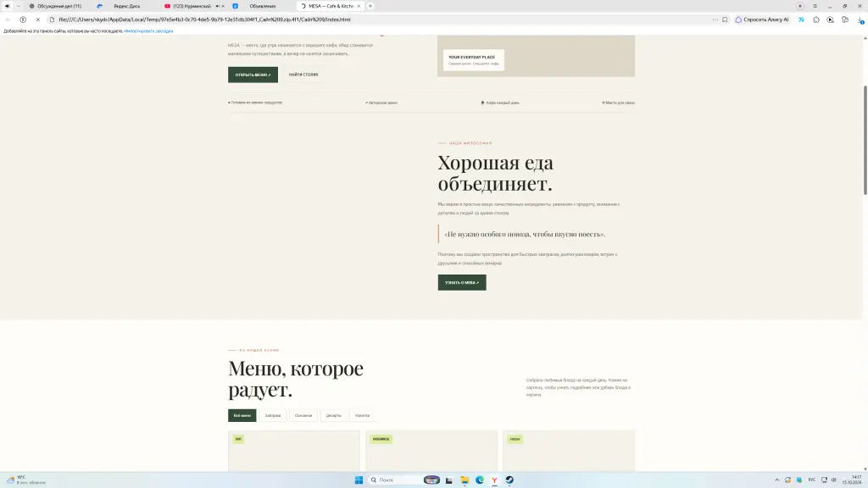The width and height of the screenshot is (868, 488).
Task: Mute the Нурминский tab audio icon
Action: pyautogui.click(x=218, y=6)
